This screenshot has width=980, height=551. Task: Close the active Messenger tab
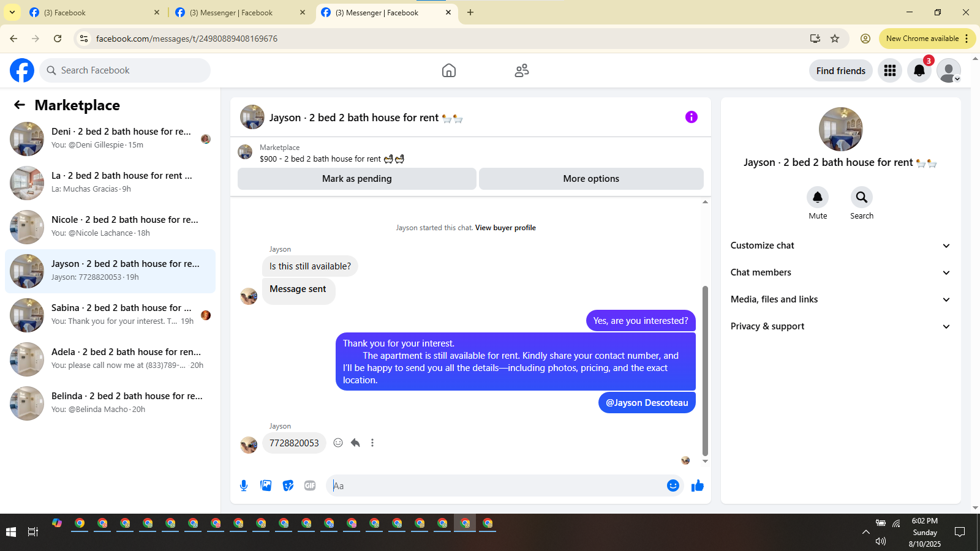448,12
